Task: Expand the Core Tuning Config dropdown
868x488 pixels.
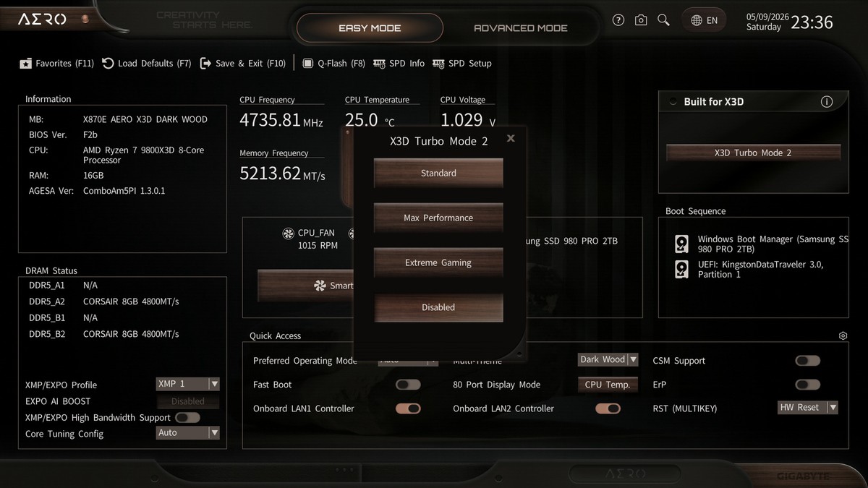Action: (188, 432)
